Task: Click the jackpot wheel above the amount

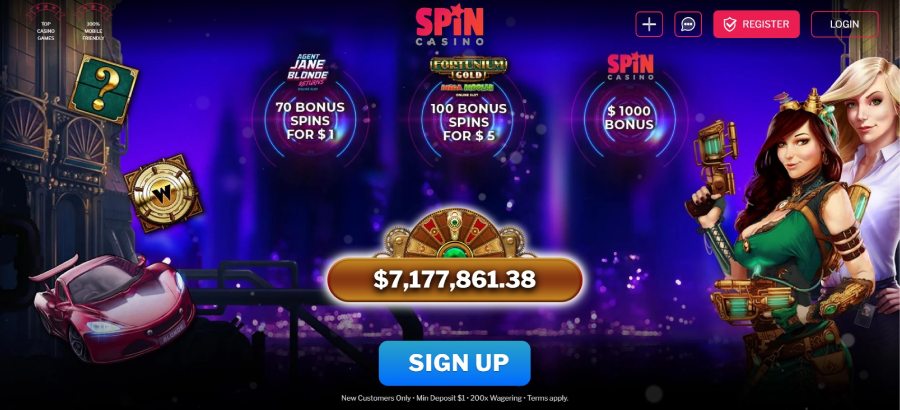Action: (455, 233)
